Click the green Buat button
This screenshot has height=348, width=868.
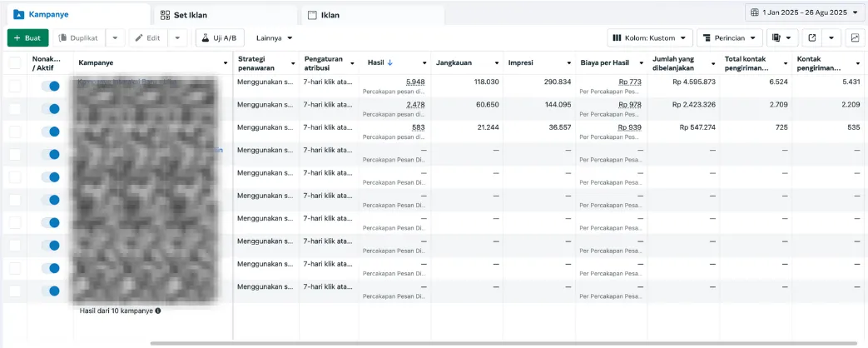coord(27,37)
